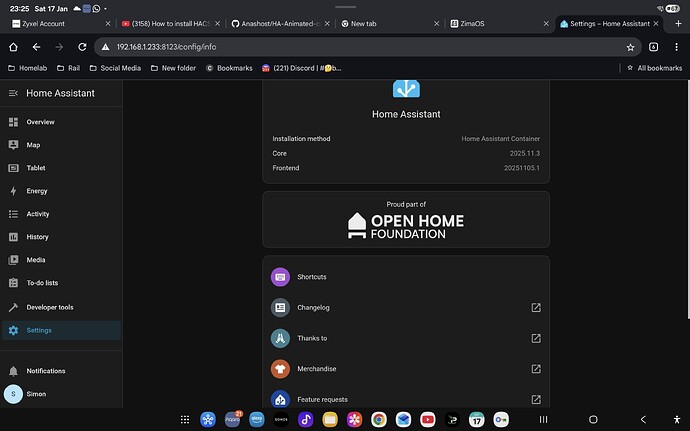Click the address bar URL
This screenshot has height=431, width=690.
click(166, 47)
